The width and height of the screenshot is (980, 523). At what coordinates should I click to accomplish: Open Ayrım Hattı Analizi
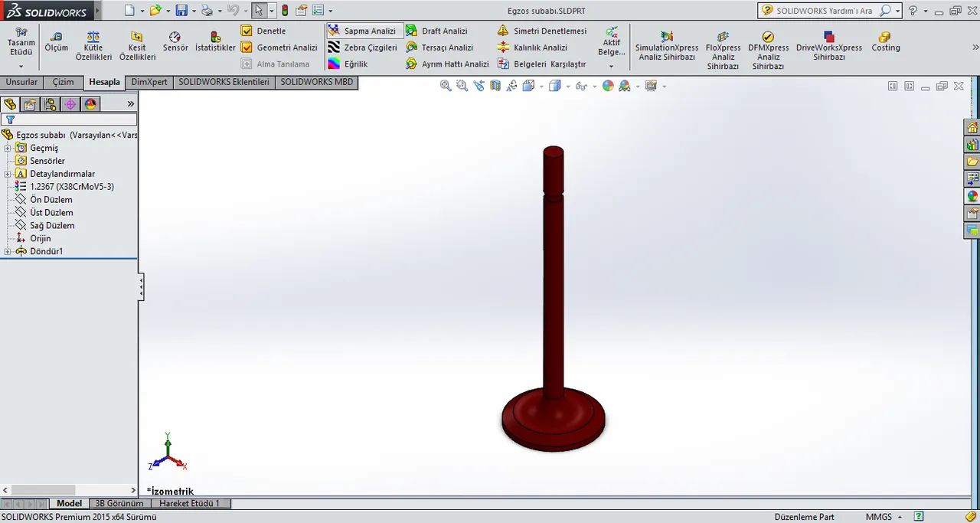pos(447,64)
